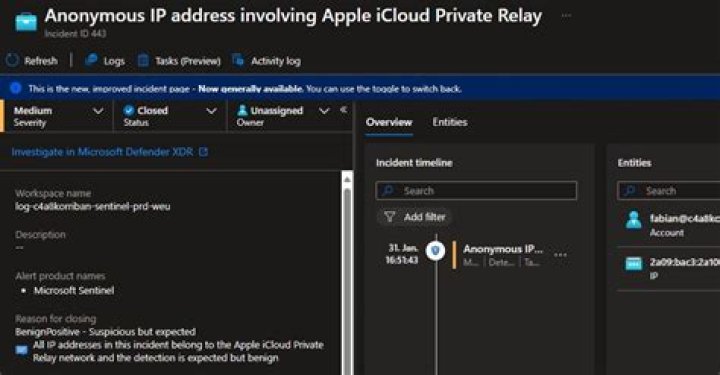720x375 pixels.
Task: Click the shield marker on the incident timeline
Action: point(435,251)
